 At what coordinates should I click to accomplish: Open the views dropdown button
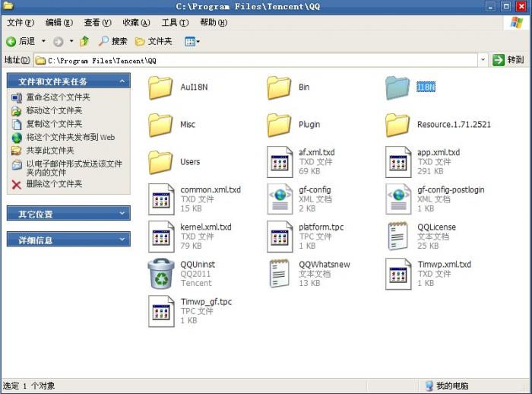pos(192,41)
